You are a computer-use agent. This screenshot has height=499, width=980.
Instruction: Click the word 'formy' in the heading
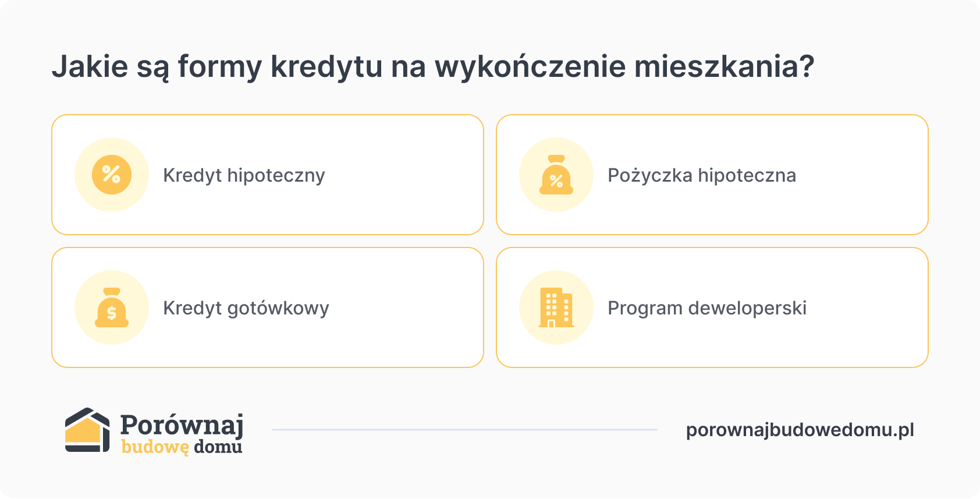point(220,66)
